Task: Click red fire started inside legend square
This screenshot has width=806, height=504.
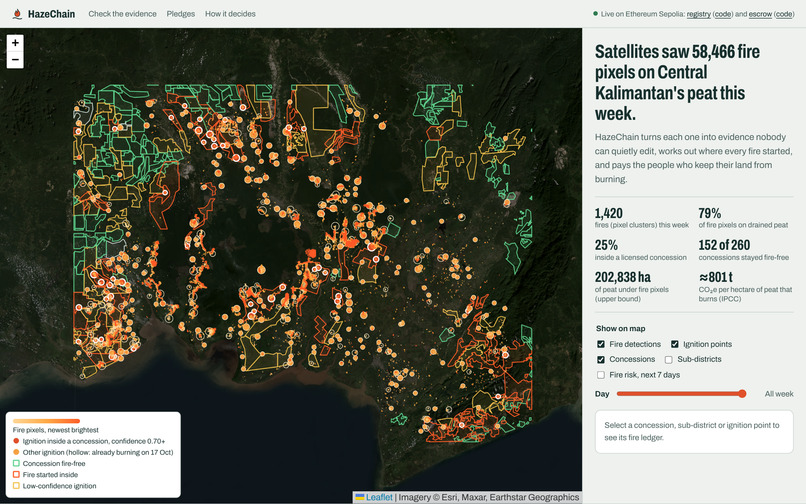Action: [x=16, y=475]
